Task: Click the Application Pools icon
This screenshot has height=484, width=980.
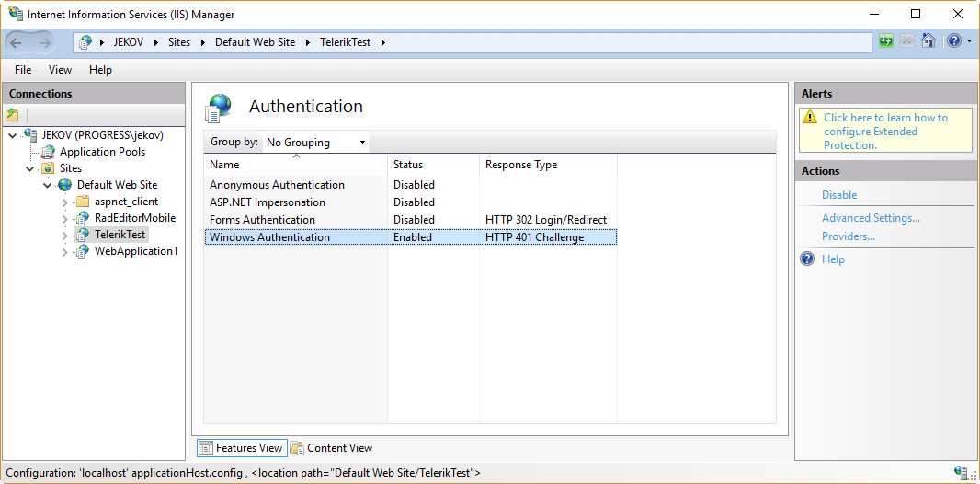Action: coord(48,151)
